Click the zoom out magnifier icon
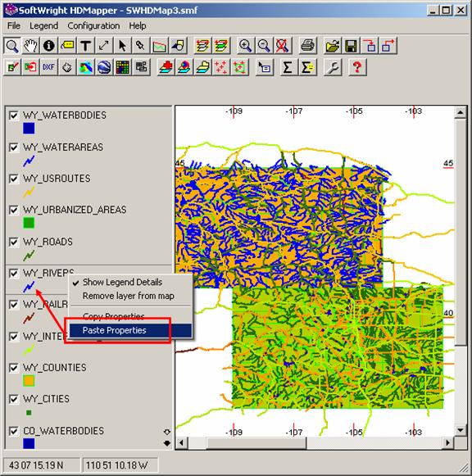472x476 pixels. point(264,46)
